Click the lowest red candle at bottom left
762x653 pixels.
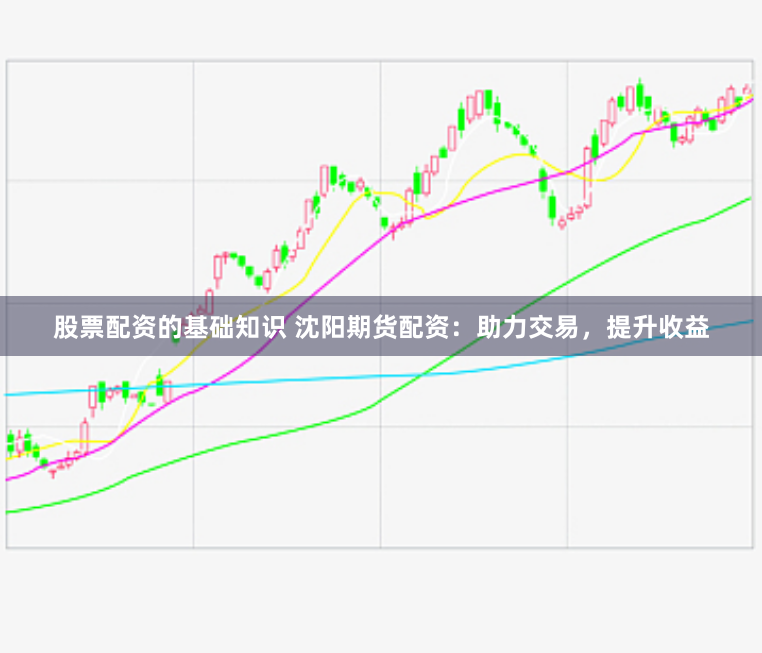tap(53, 472)
